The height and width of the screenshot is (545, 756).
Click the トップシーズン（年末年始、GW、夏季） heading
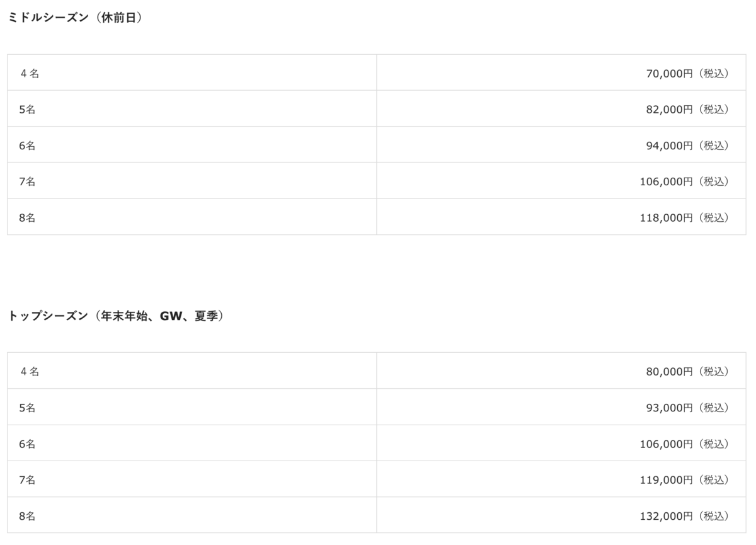116,316
